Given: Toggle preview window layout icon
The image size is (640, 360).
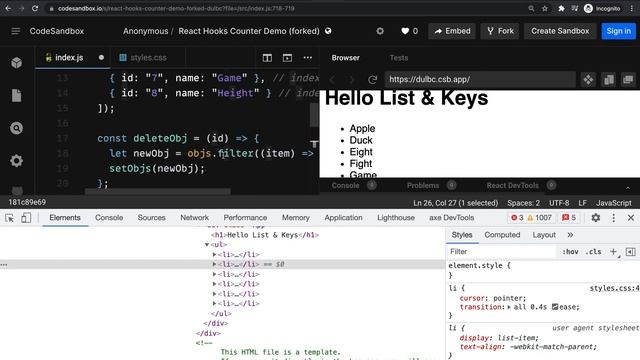Looking at the screenshot, I should [x=287, y=58].
